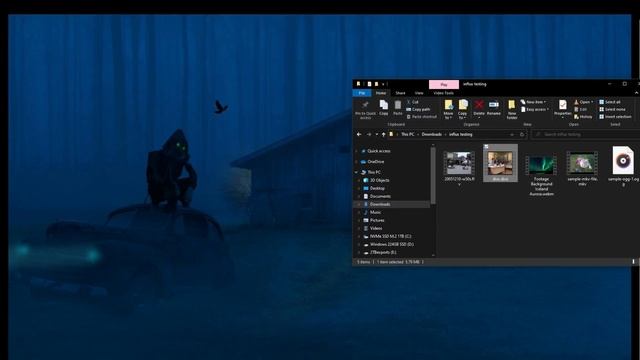
Task: Click the search box in File Explorer
Action: (586, 134)
